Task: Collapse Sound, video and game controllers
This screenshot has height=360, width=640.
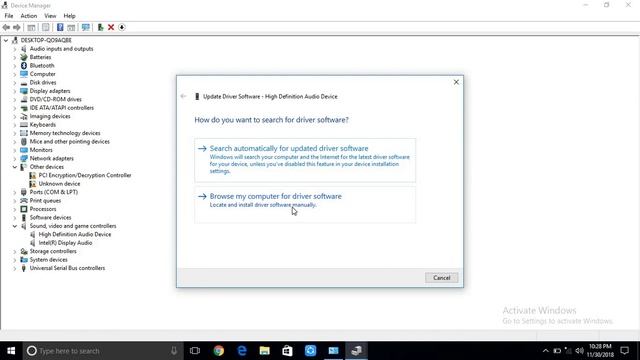Action: click(x=15, y=226)
